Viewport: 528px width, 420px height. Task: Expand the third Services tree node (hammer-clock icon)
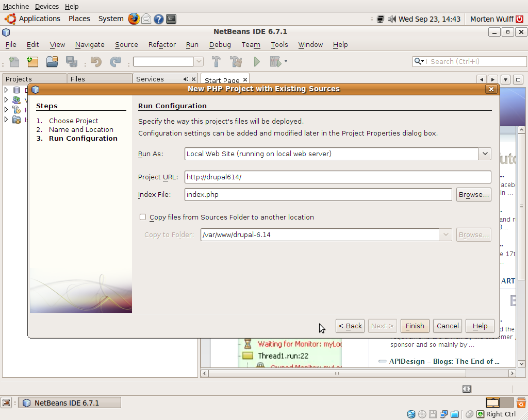pyautogui.click(x=6, y=109)
